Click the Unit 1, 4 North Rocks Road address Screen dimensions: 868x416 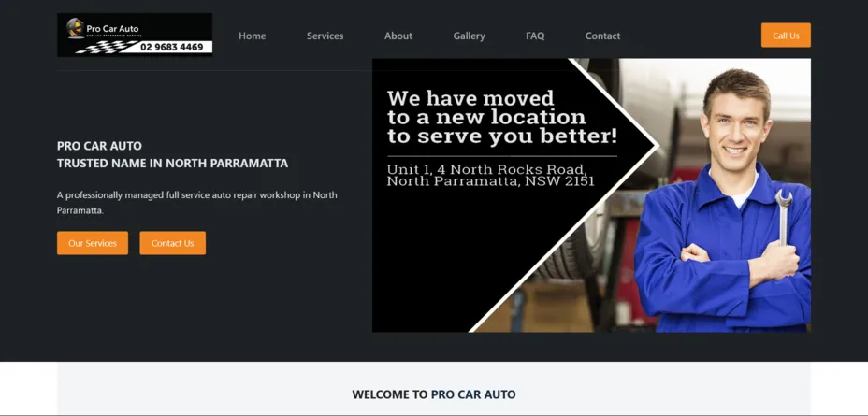coord(490,175)
